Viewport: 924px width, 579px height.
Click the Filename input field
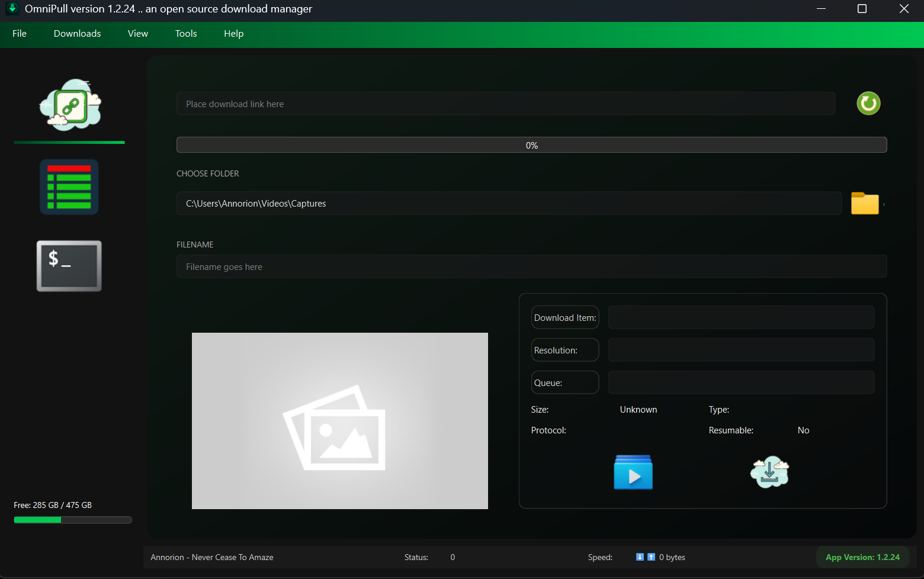531,266
